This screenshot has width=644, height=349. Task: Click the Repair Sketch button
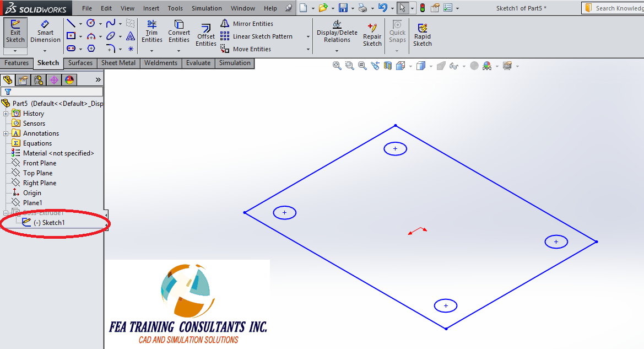(x=372, y=34)
